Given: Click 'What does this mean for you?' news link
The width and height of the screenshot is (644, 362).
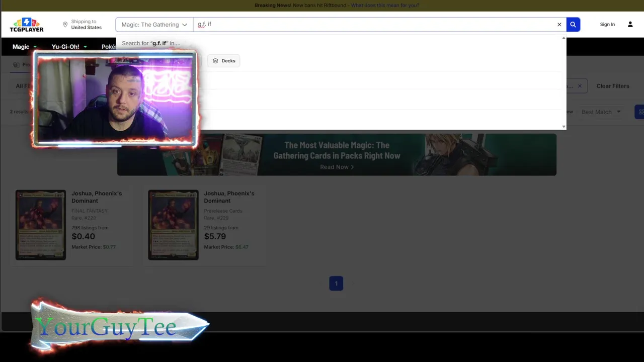Looking at the screenshot, I should 385,5.
